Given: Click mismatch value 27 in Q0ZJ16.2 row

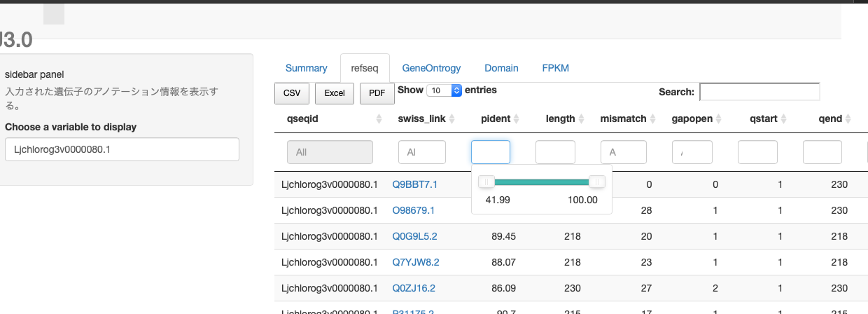Looking at the screenshot, I should (646, 287).
